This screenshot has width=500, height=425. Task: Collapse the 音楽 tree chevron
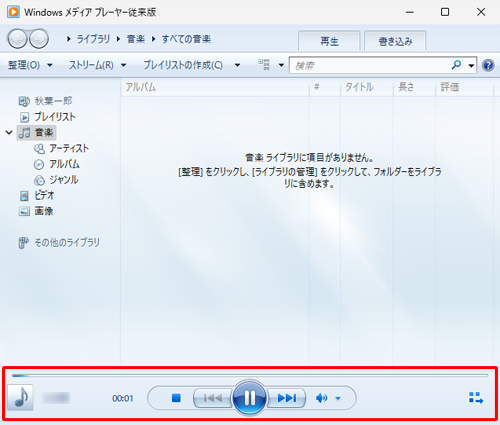(x=9, y=132)
